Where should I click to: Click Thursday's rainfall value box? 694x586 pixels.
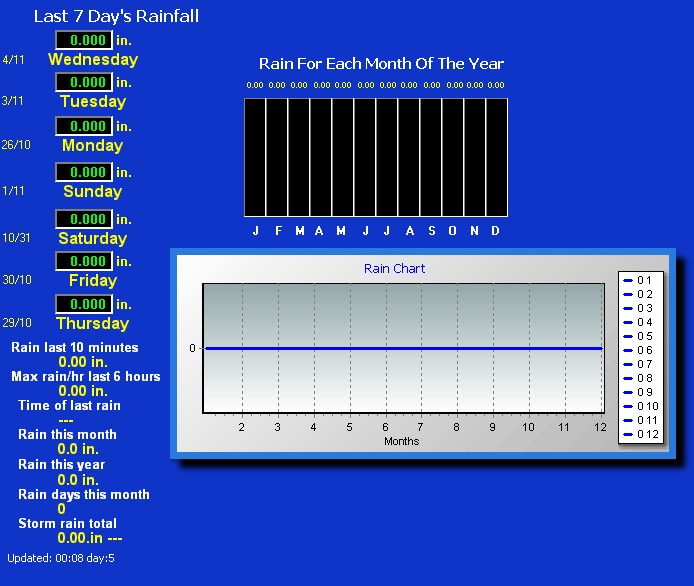83,304
